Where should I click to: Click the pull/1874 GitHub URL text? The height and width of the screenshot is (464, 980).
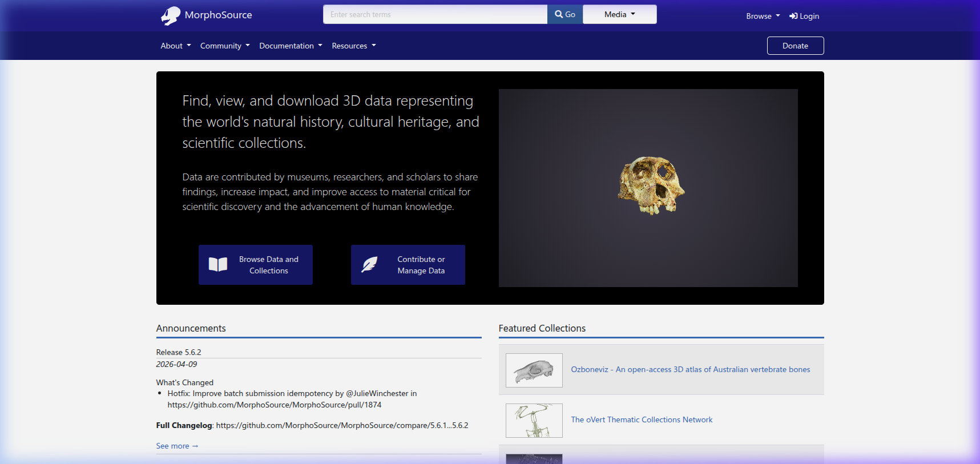[275, 405]
